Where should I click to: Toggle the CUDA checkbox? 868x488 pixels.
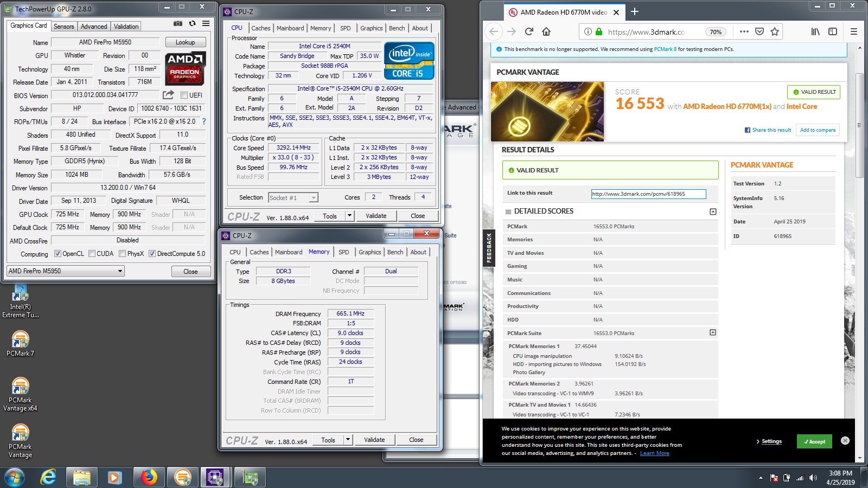92,254
